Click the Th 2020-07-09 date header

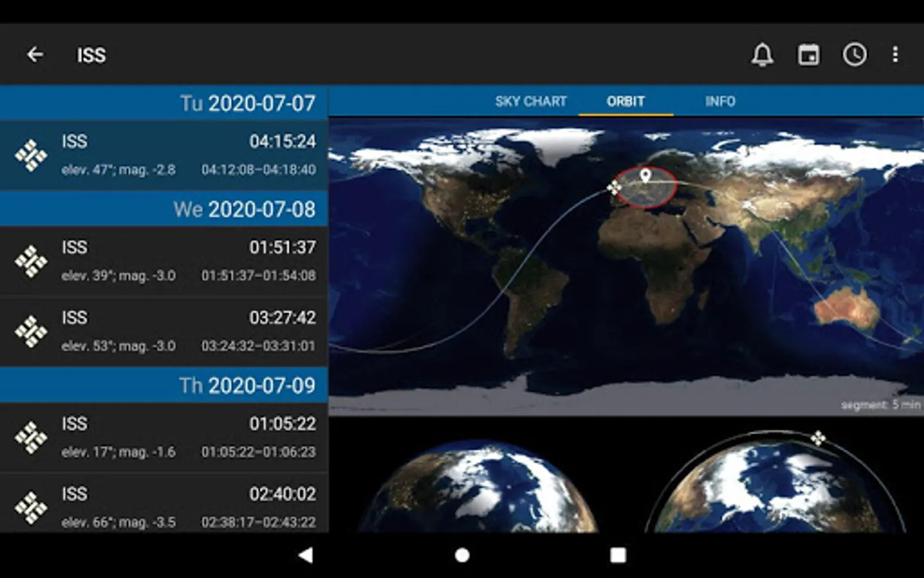point(164,385)
